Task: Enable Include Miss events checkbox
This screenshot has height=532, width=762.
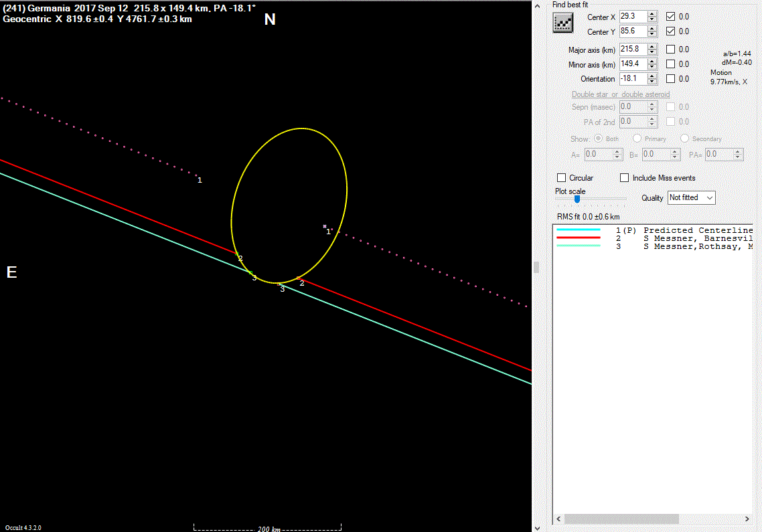Action: [x=625, y=178]
